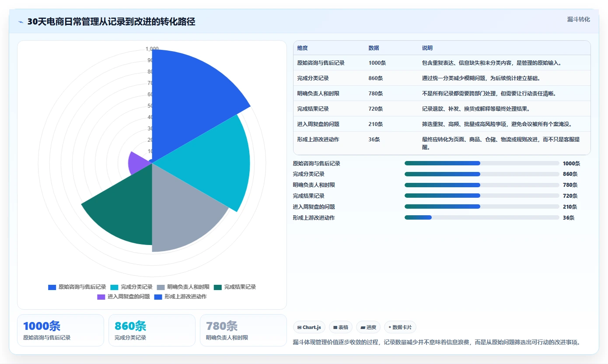Image resolution: width=608 pixels, height=364 pixels.
Task: Click the 漏斗转化 tag in the header
Action: (x=578, y=19)
